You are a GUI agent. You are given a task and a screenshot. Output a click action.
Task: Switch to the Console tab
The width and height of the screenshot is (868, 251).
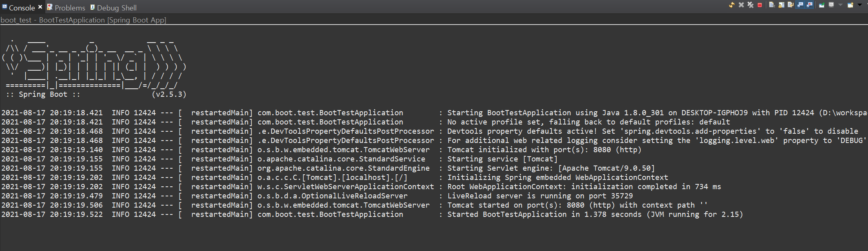22,8
